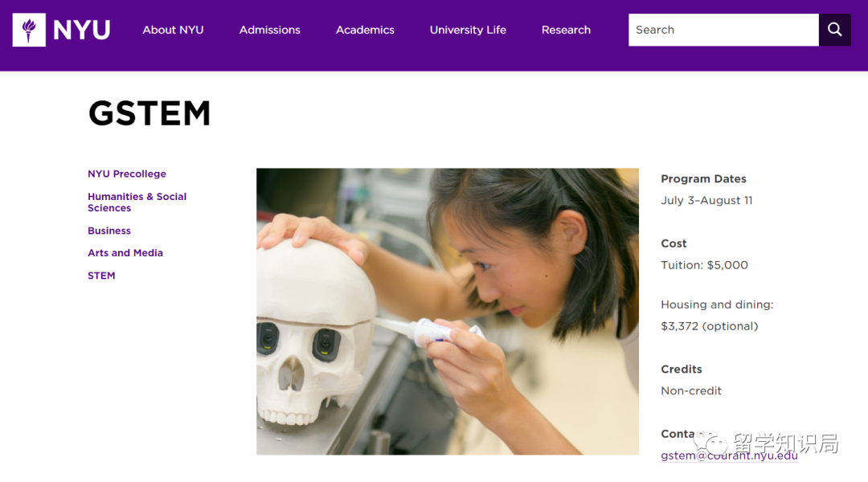Click the Housing and dining label
This screenshot has width=868, height=482.
click(717, 304)
